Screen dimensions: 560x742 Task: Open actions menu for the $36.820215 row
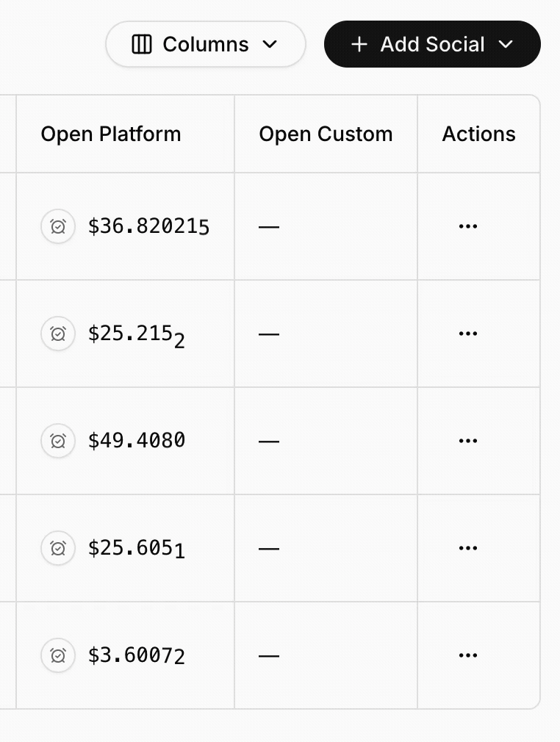468,226
